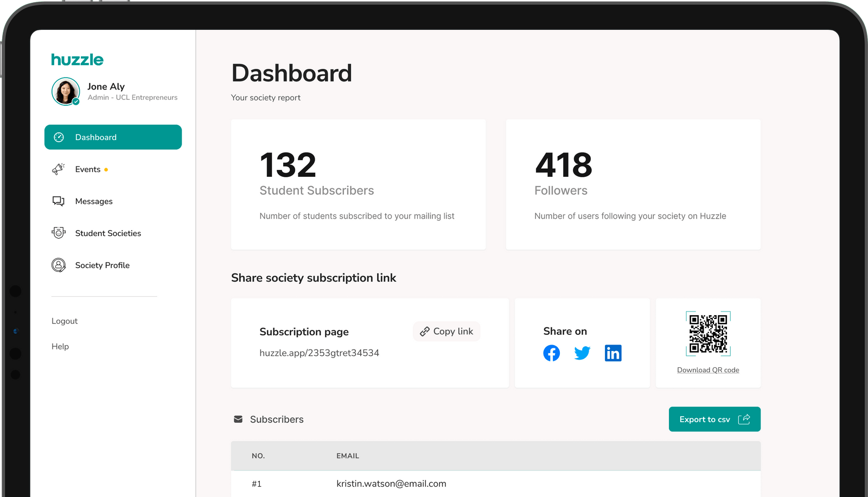Click the LinkedIn share icon
This screenshot has width=868, height=497.
(x=613, y=353)
